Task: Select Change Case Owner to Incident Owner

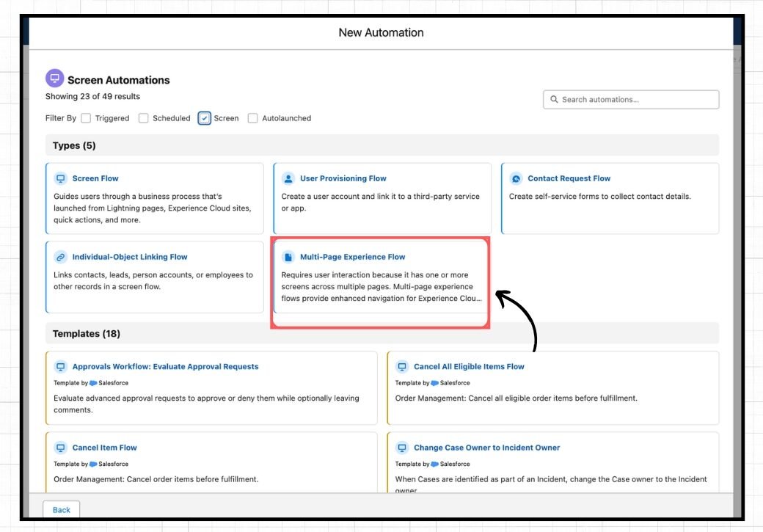Action: [486, 448]
